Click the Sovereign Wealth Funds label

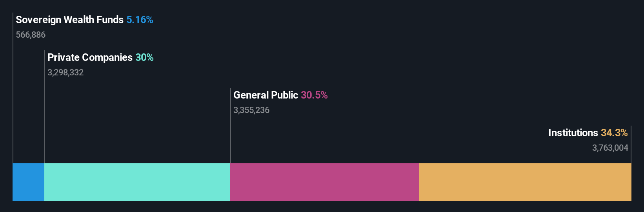pyautogui.click(x=69, y=20)
